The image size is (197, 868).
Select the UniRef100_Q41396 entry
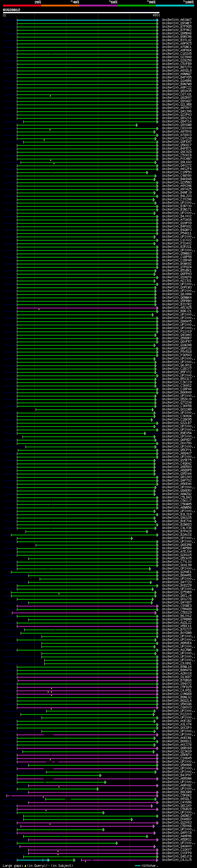(176, 111)
